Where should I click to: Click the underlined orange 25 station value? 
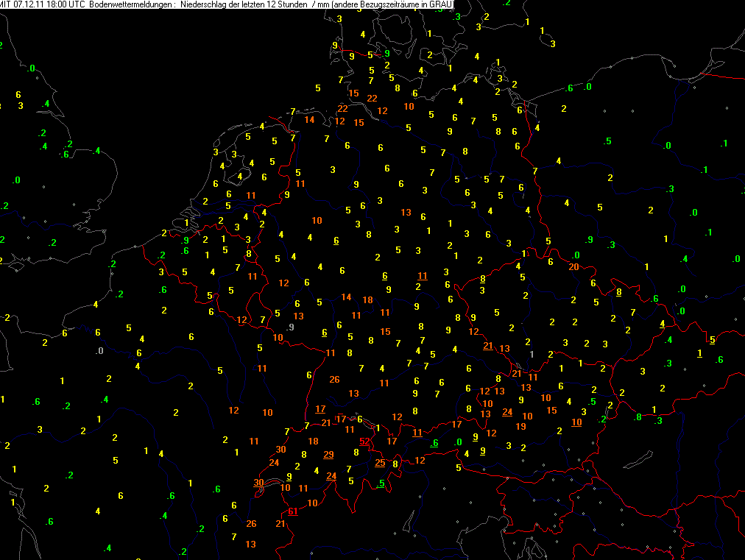pos(380,463)
